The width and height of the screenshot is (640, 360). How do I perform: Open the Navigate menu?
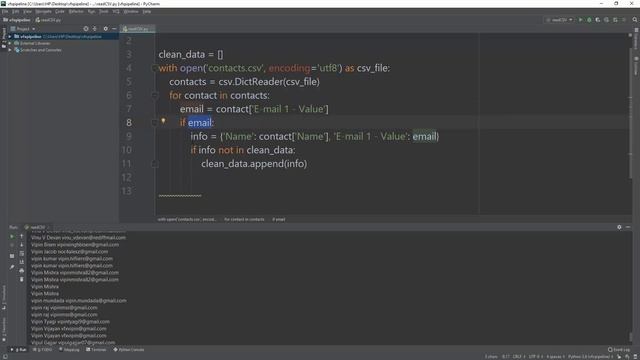[x=43, y=11]
